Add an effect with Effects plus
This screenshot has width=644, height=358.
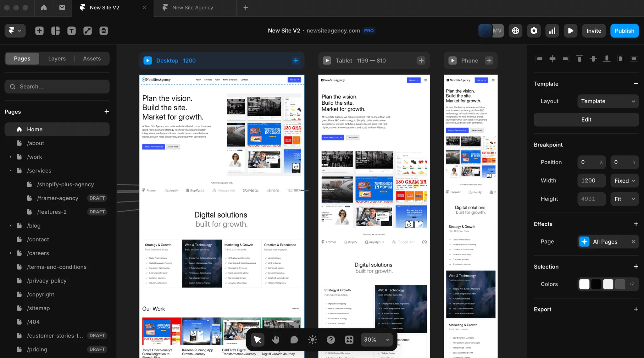[x=636, y=224]
